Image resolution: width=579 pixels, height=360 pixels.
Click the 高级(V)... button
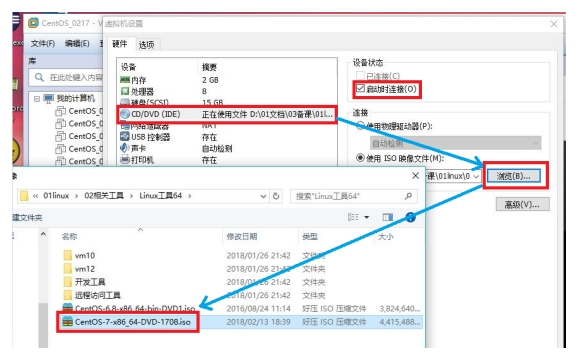tap(522, 204)
